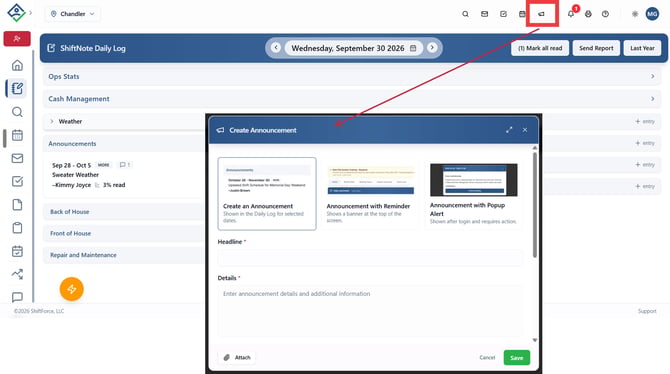Click the red add user button in sidebar
The width and height of the screenshot is (670, 374).
(x=17, y=38)
